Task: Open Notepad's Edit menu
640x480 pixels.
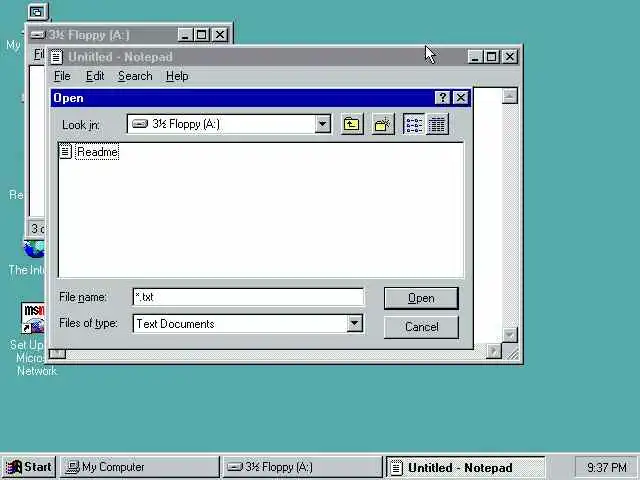Action: (x=95, y=76)
